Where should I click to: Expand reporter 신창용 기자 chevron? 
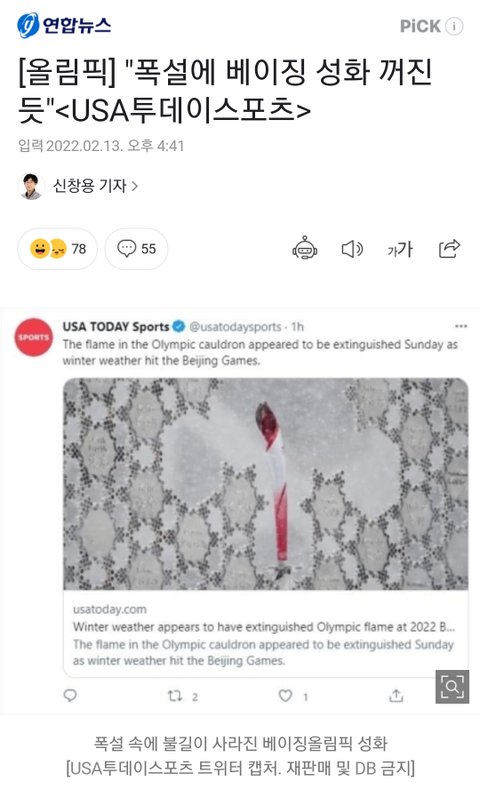[135, 186]
